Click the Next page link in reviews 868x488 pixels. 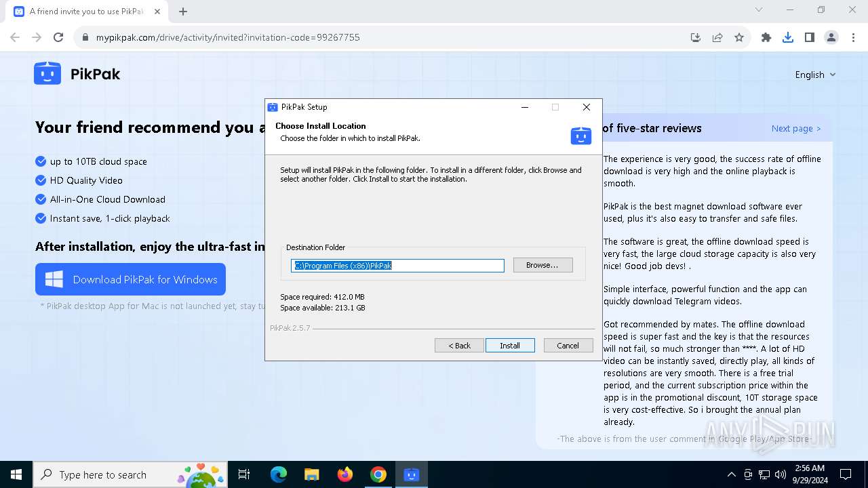(x=796, y=128)
